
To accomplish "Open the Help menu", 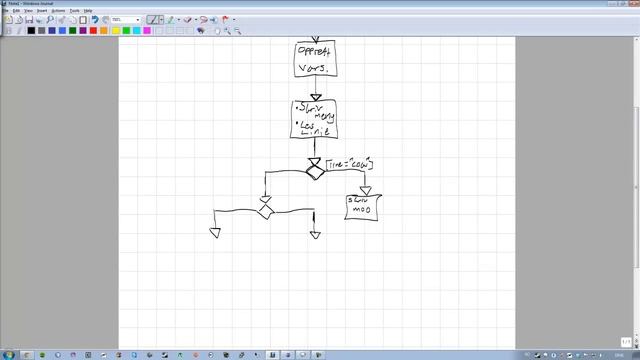I will coord(88,11).
